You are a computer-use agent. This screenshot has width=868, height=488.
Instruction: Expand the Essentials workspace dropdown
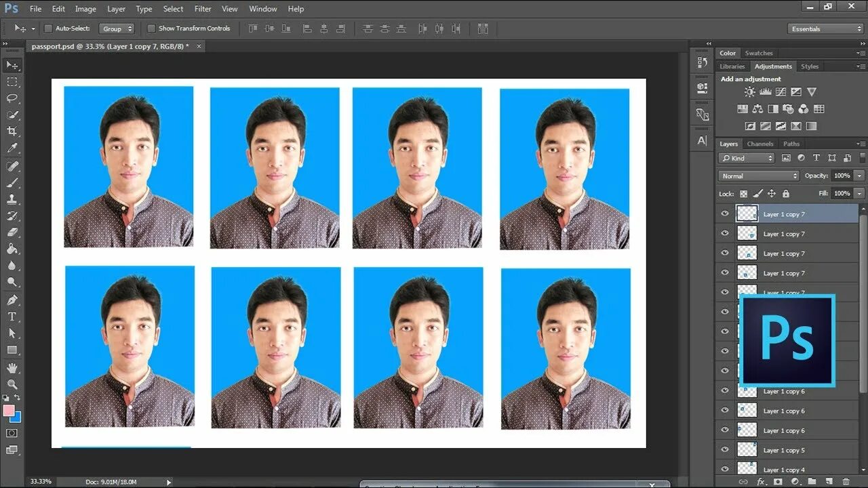(x=825, y=28)
